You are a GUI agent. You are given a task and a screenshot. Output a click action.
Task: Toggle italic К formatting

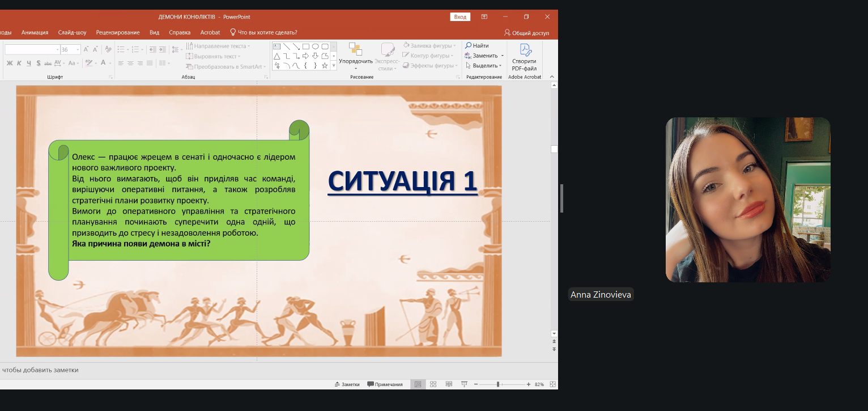click(19, 63)
